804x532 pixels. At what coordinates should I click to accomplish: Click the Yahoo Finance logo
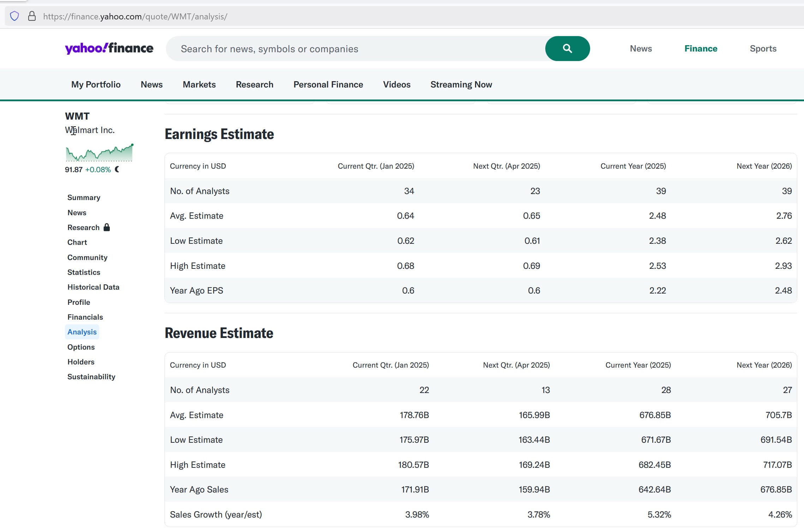click(x=109, y=48)
